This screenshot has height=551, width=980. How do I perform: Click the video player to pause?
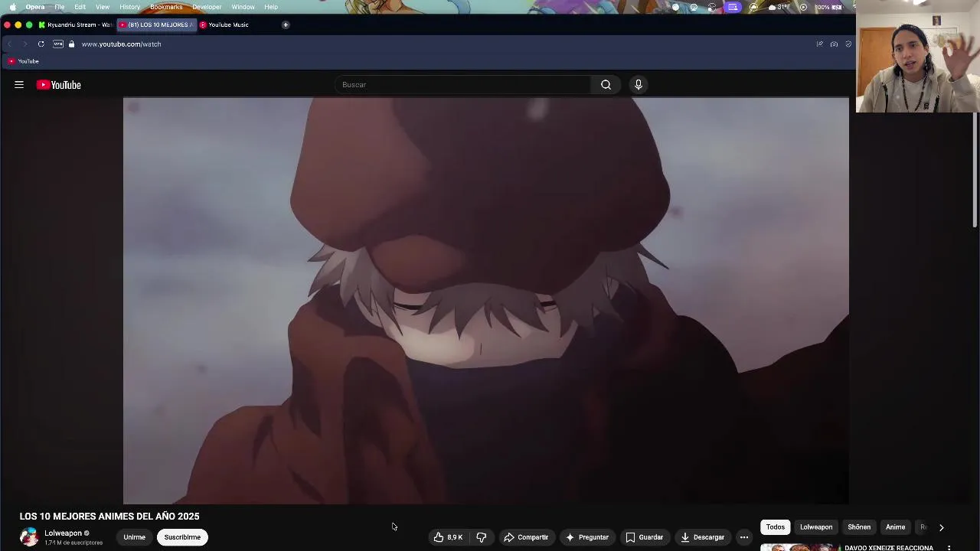485,301
